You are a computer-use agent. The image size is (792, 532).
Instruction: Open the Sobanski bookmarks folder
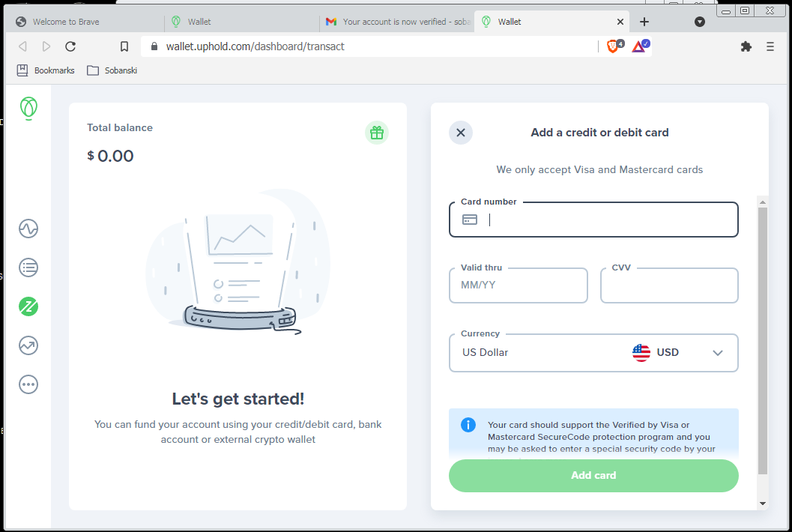112,70
